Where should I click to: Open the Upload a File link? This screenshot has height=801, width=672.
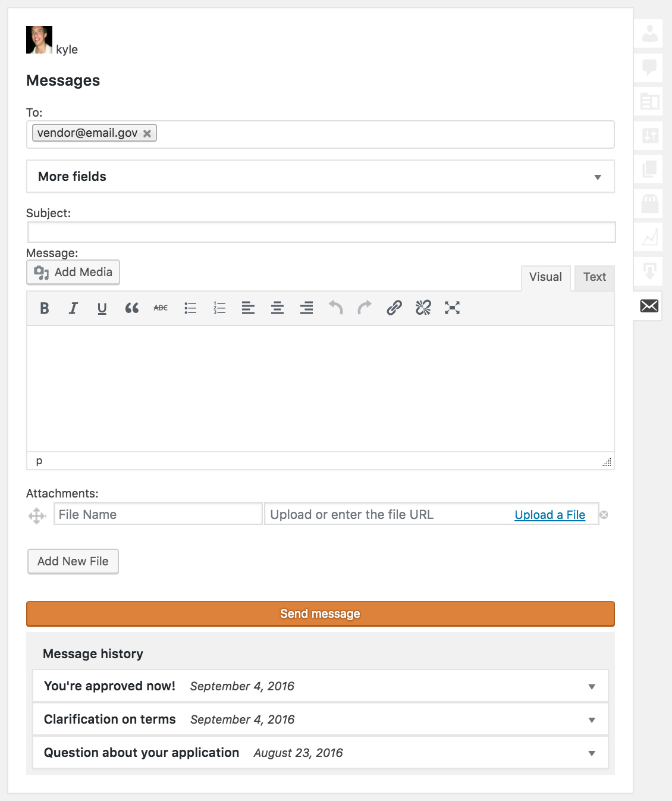[549, 515]
